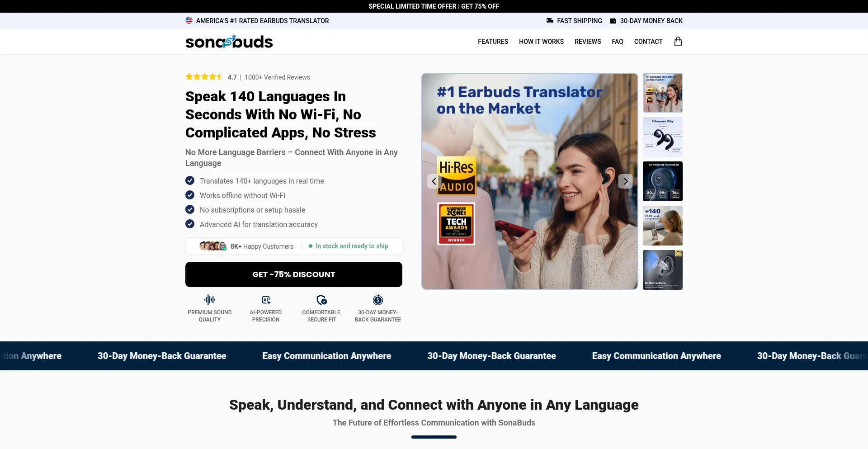Click the checkmark beside Translates 140+ languages

(190, 180)
